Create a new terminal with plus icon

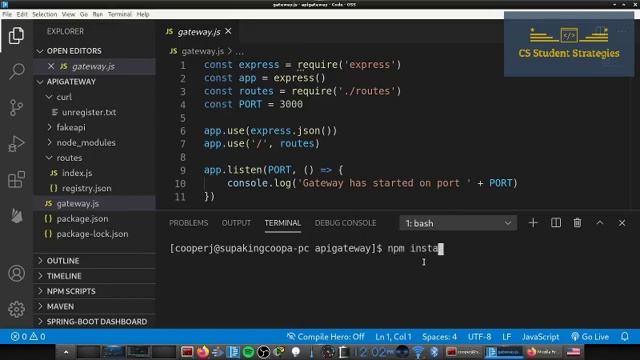click(533, 223)
